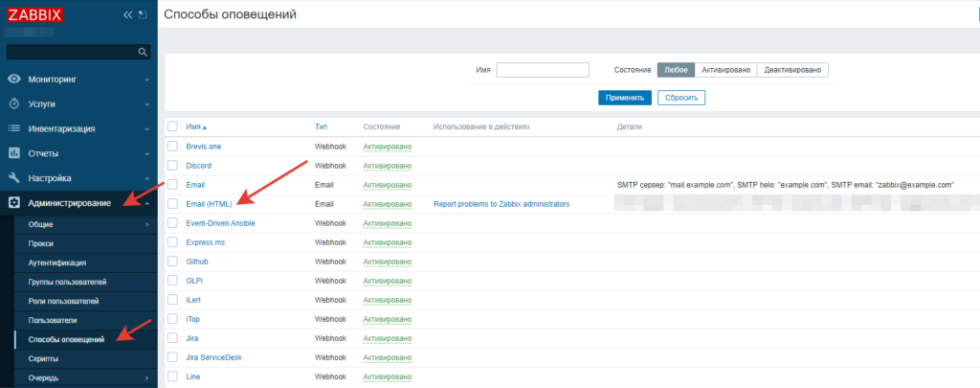980x388 pixels.
Task: Click the SMTP server details text
Action: tap(785, 185)
